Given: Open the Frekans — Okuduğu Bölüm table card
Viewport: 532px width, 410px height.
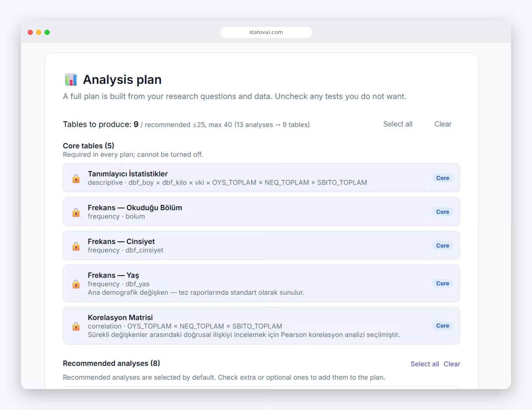Looking at the screenshot, I should (261, 212).
